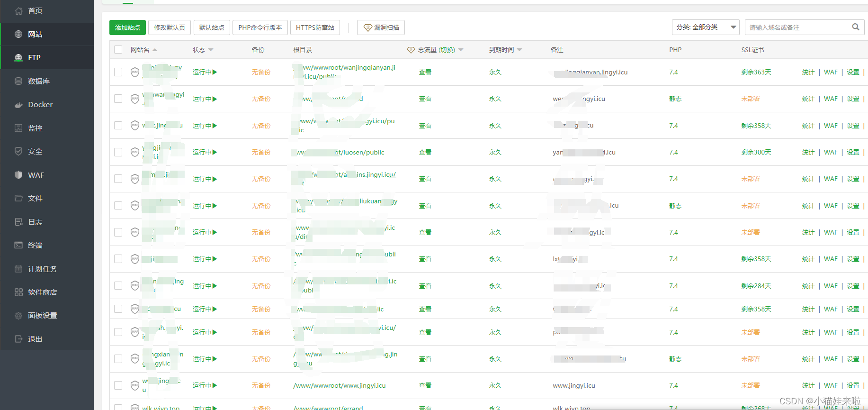
Task: Click WAF badge icon in www.jingyi.icu row
Action: coord(135,385)
